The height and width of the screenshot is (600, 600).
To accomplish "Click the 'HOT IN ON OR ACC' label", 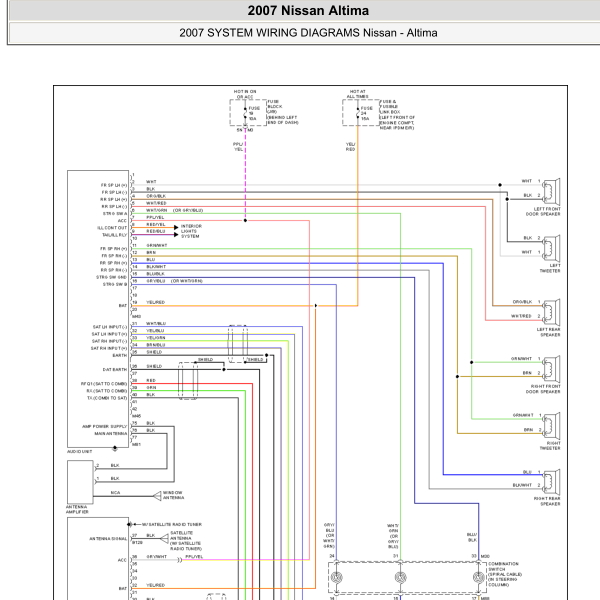I will click(245, 94).
